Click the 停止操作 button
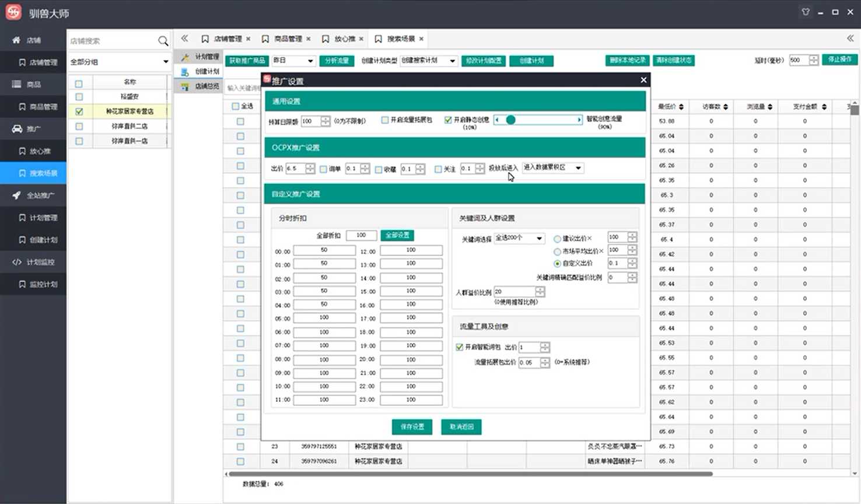The height and width of the screenshot is (504, 861). (839, 60)
